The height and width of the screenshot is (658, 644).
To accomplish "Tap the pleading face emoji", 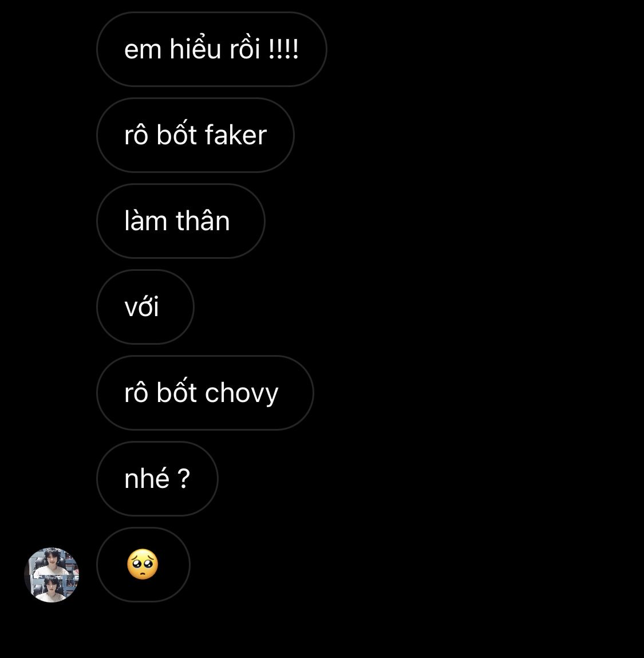I will click(143, 565).
